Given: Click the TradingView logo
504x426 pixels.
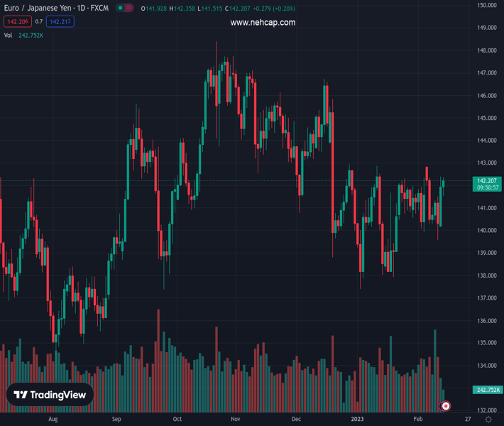Looking at the screenshot, I should coord(50,395).
